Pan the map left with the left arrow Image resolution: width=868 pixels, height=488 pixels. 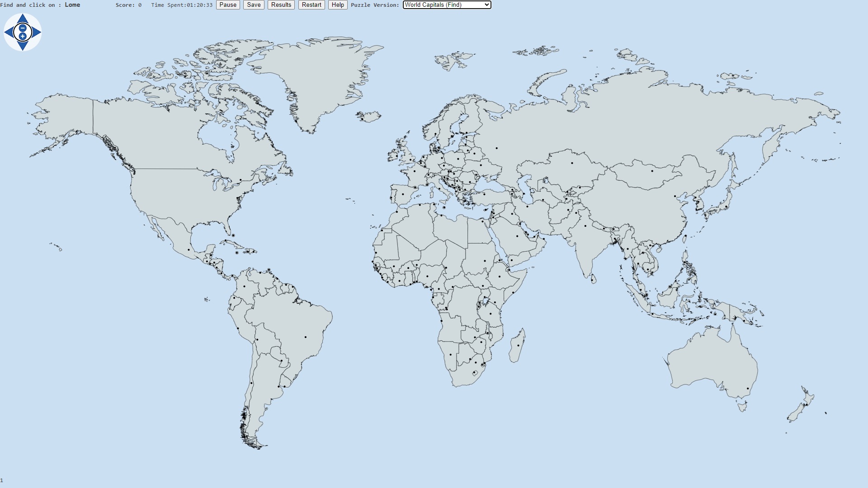(x=9, y=32)
